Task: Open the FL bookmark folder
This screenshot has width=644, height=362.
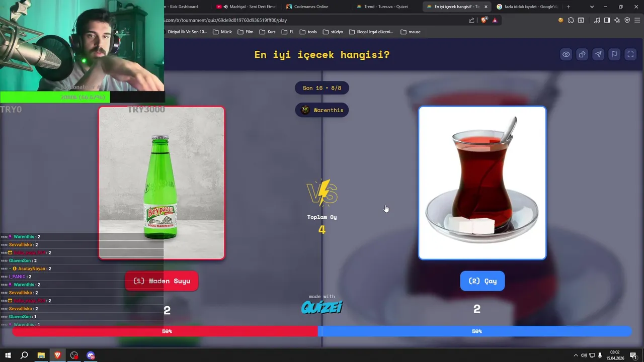Action: pos(288,32)
